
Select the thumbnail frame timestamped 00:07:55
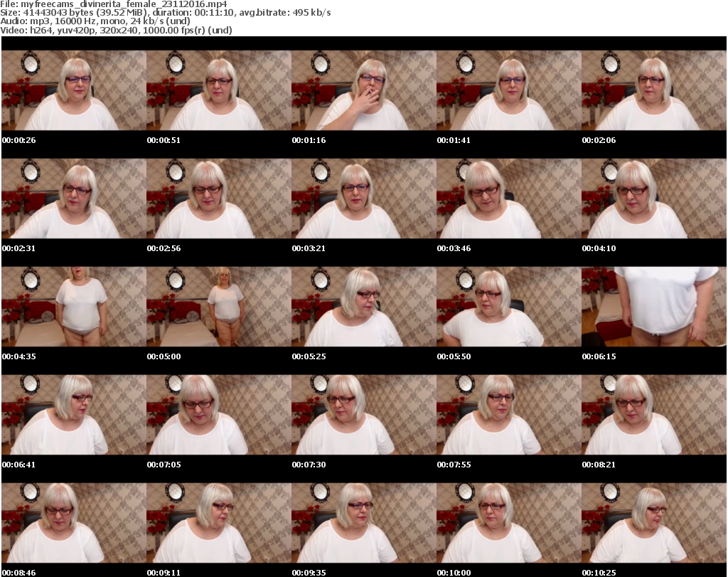pos(509,415)
